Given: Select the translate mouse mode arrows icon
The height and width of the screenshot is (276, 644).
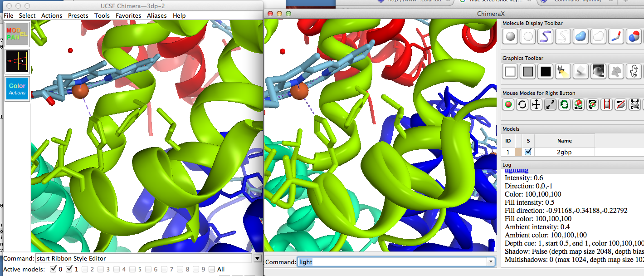Looking at the screenshot, I should click(x=536, y=104).
